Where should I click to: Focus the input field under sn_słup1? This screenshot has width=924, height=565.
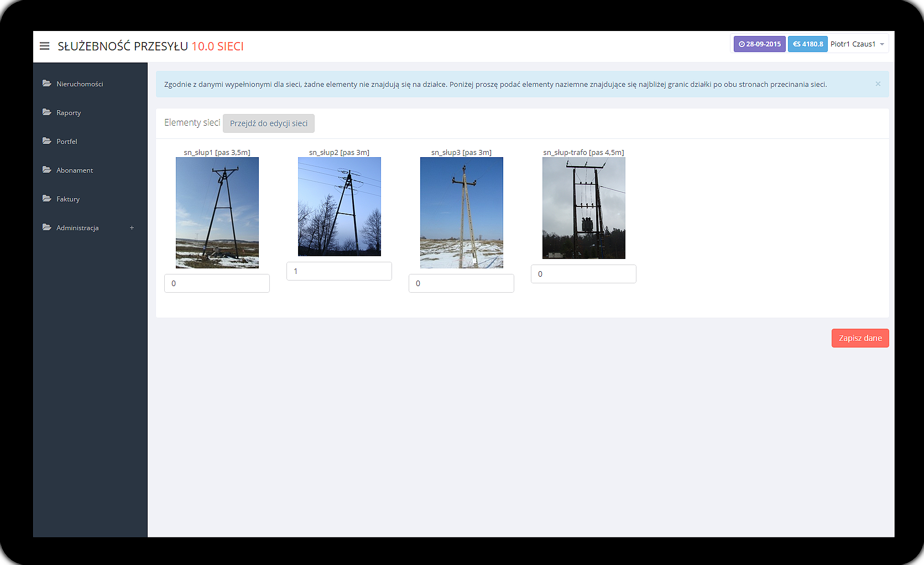217,283
